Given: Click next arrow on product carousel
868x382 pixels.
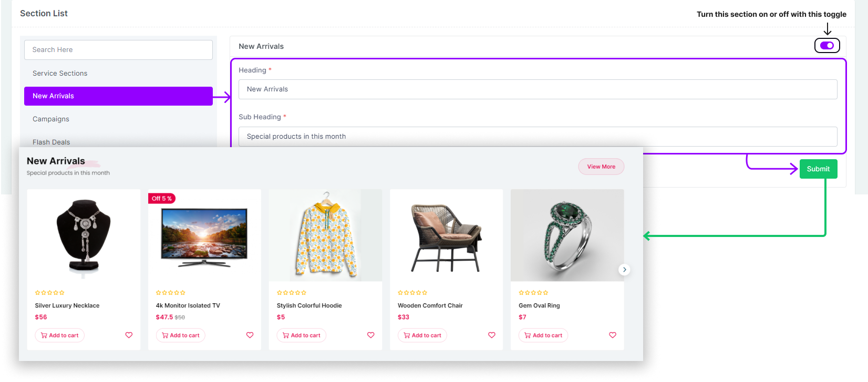Looking at the screenshot, I should point(624,270).
